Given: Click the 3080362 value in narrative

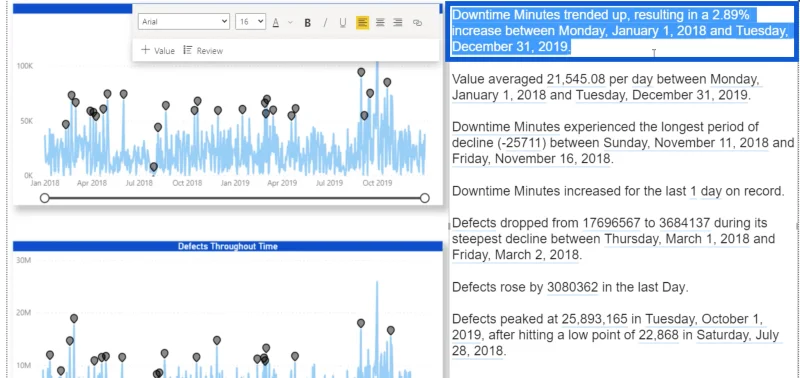Looking at the screenshot, I should pos(572,287).
